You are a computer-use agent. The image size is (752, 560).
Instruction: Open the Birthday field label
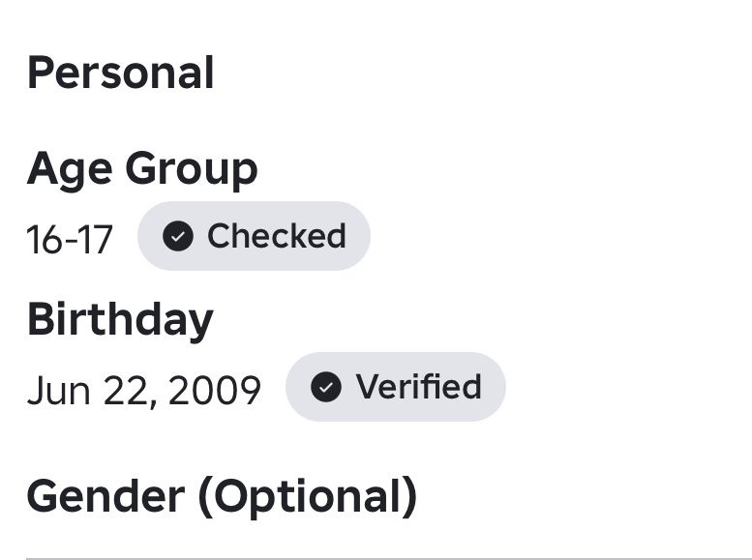(x=120, y=320)
